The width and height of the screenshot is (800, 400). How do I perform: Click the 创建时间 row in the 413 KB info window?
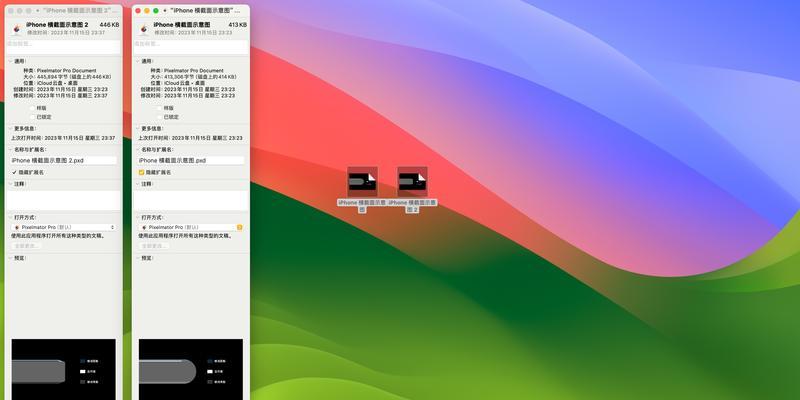[188, 89]
